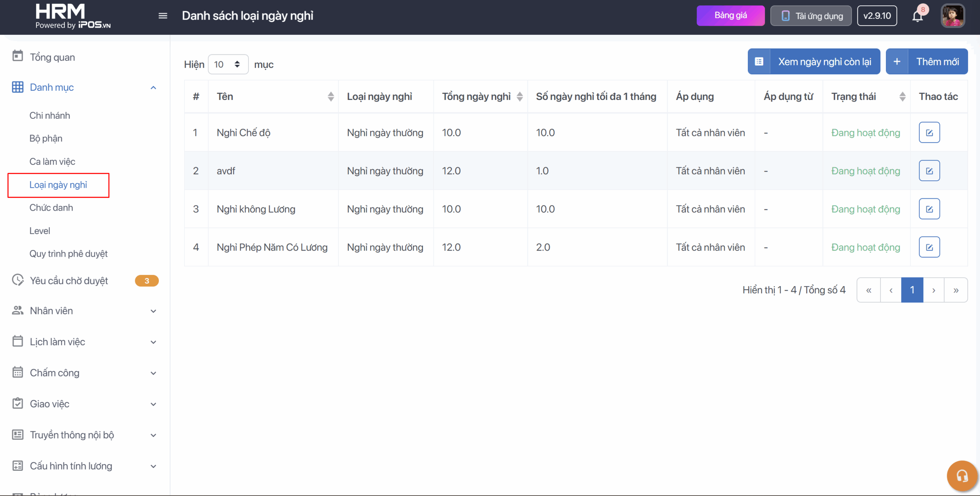Edit the avdf leave type row
The image size is (980, 496).
pyautogui.click(x=929, y=171)
